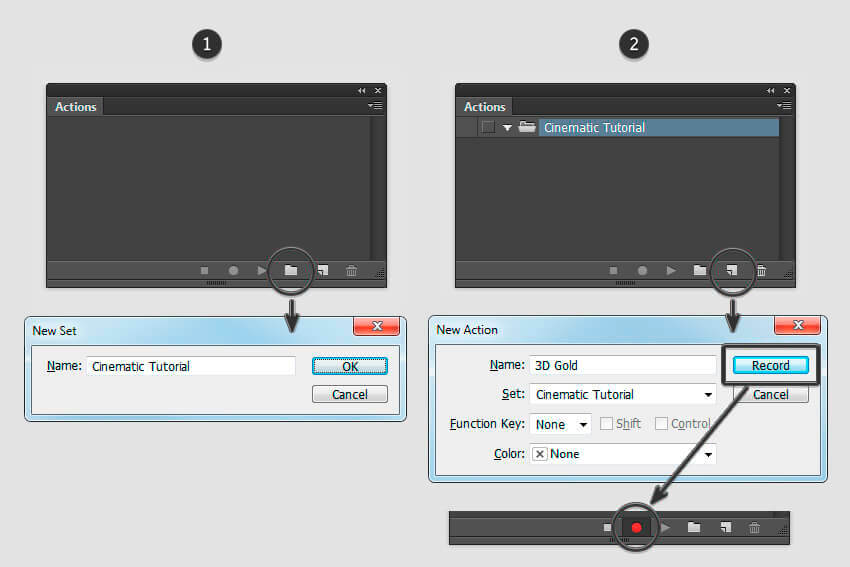Collapse right Actions panel with double arrows
This screenshot has height=567, width=850.
(x=770, y=91)
